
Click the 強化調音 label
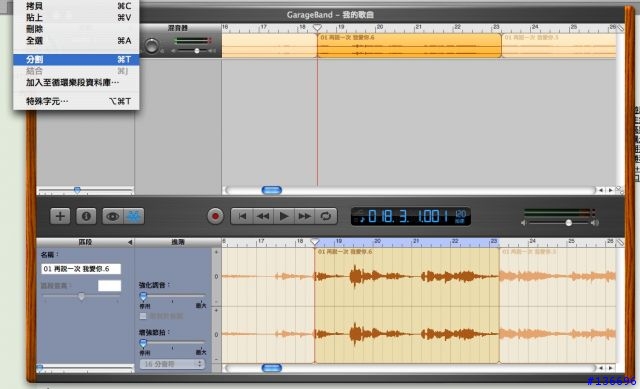point(154,285)
